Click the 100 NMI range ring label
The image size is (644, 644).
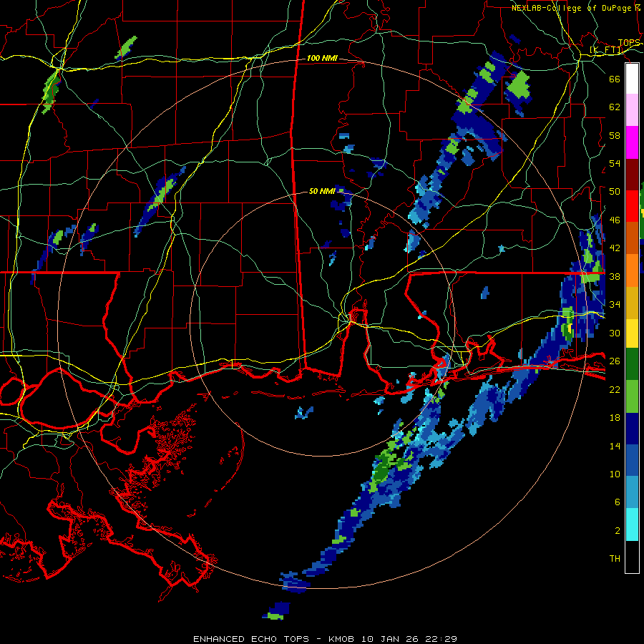pyautogui.click(x=322, y=59)
